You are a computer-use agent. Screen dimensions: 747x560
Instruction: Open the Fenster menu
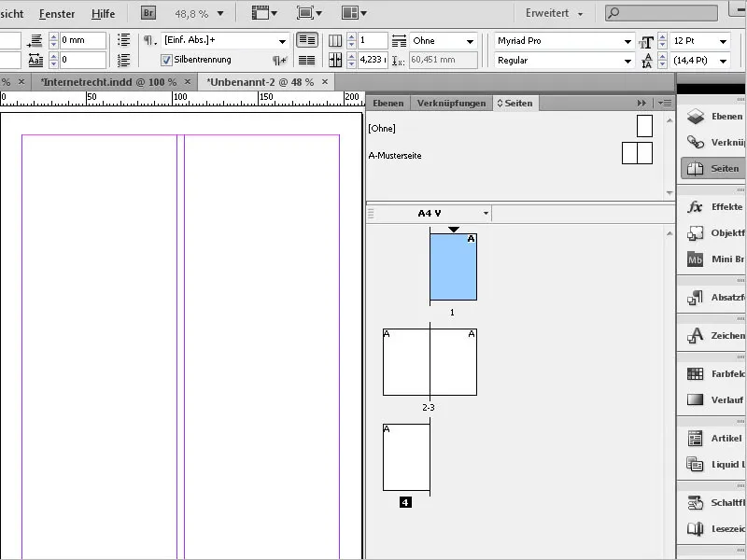pyautogui.click(x=56, y=14)
